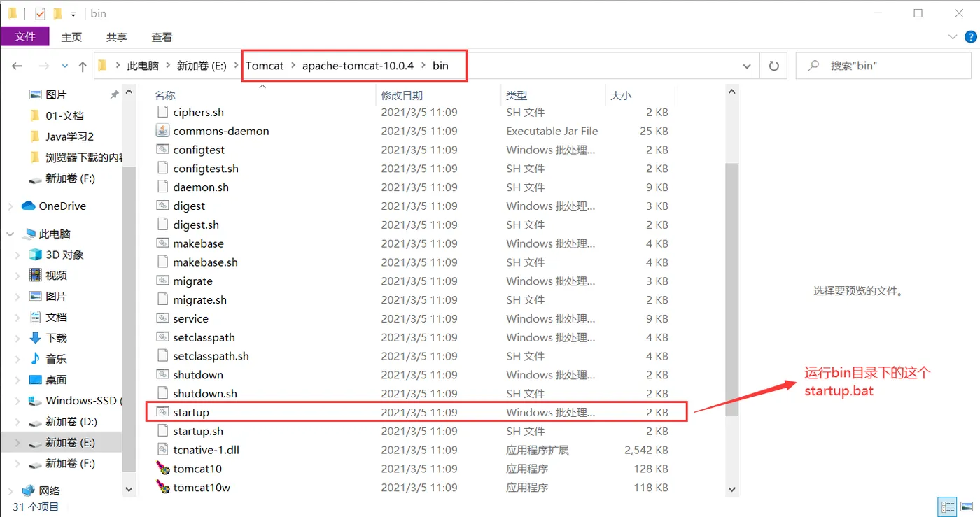The width and height of the screenshot is (980, 517).
Task: Open the 查看 ribbon tab
Action: pos(162,37)
